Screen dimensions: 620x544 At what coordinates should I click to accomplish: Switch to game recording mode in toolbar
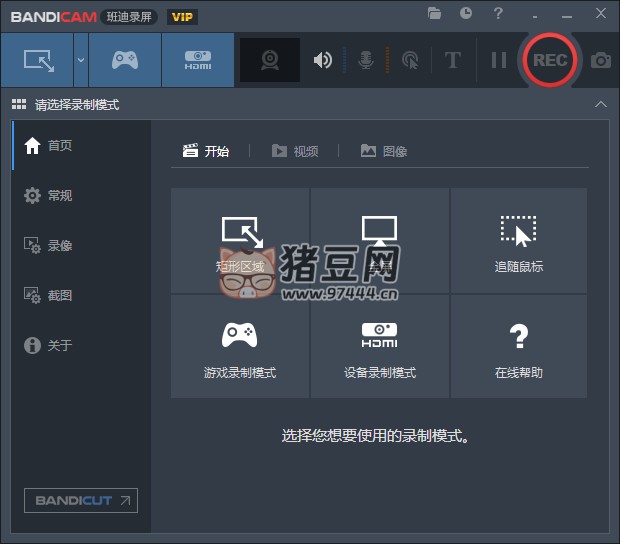124,60
